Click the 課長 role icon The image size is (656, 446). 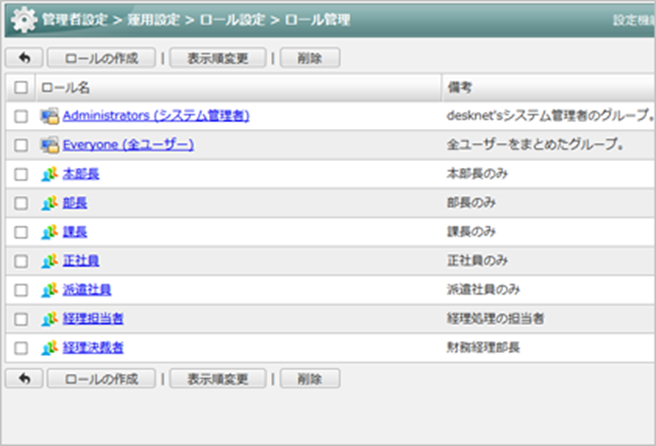point(49,232)
